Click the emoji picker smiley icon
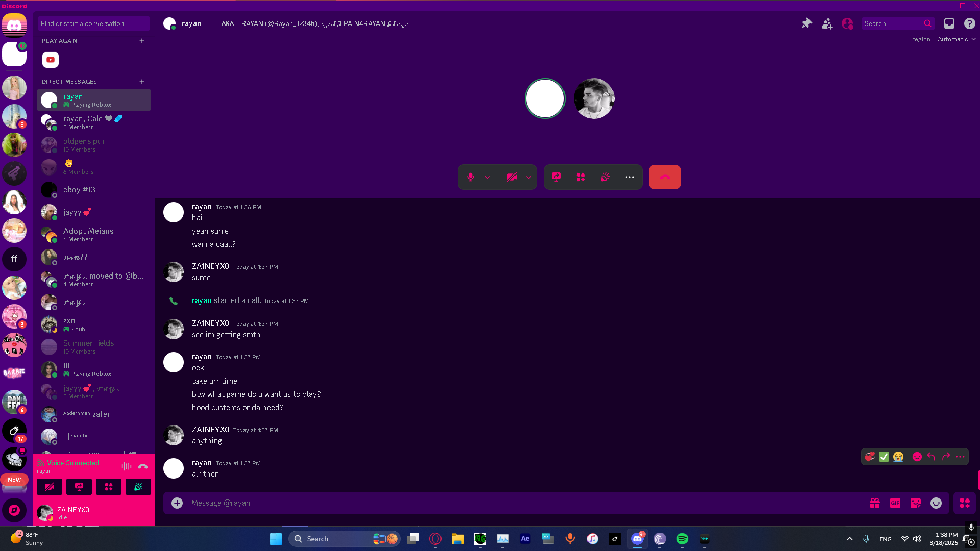980x551 pixels. (936, 503)
